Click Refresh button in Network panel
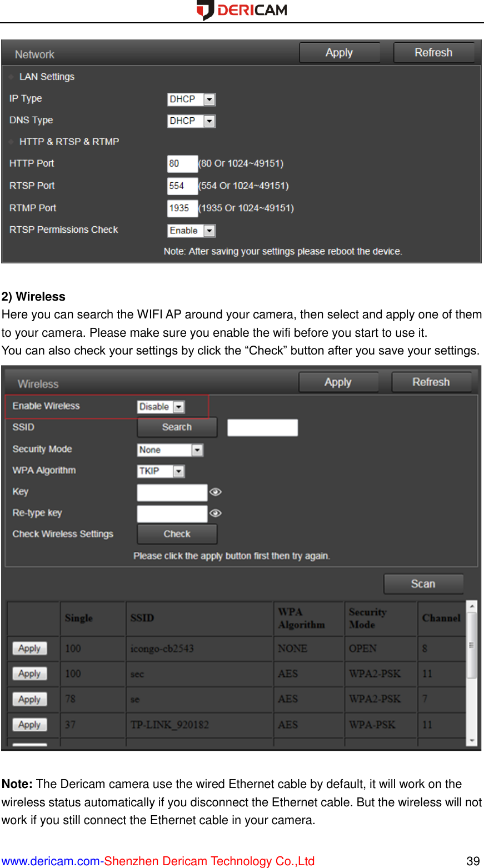Viewport: 484px width, 868px height. (434, 53)
